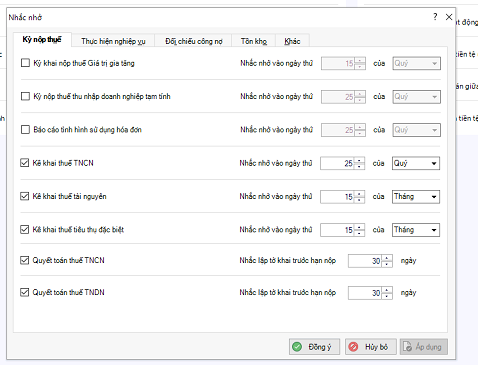Decrease the days for Quyết toán thuế TNDN reminder
Image resolution: width=478 pixels, height=365 pixels.
[387, 296]
